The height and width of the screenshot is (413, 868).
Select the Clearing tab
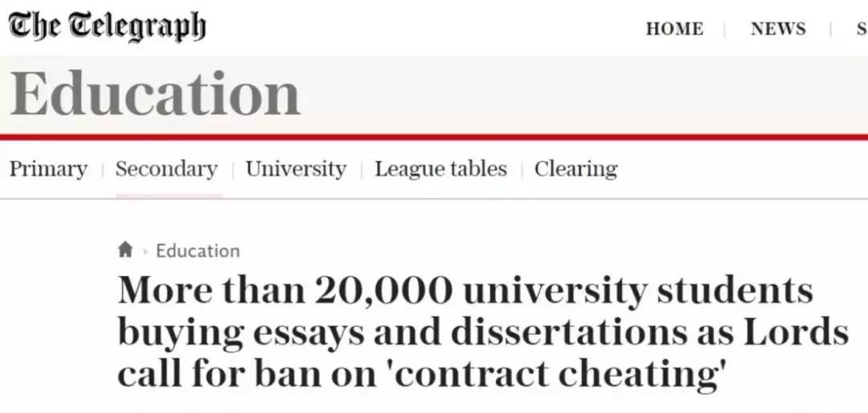pyautogui.click(x=575, y=170)
